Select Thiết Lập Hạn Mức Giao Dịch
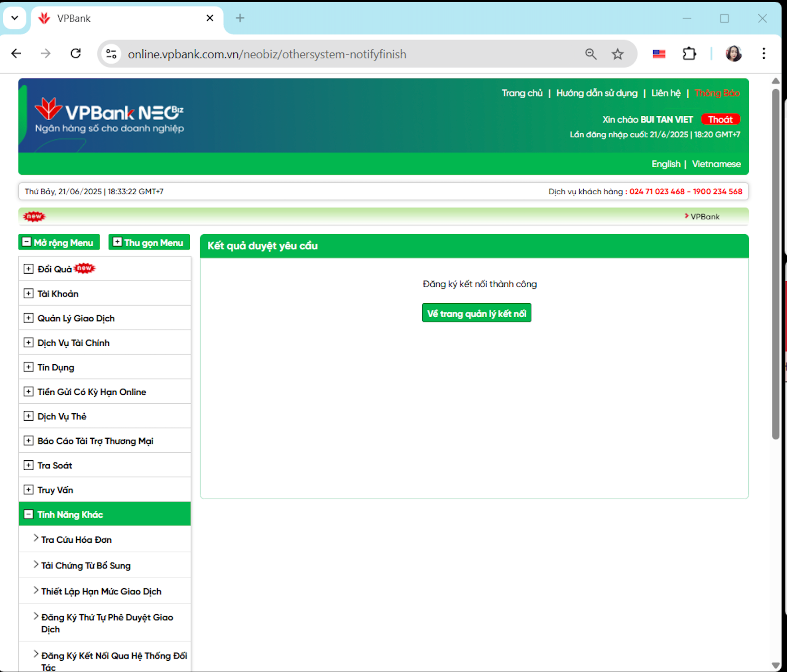 (101, 591)
